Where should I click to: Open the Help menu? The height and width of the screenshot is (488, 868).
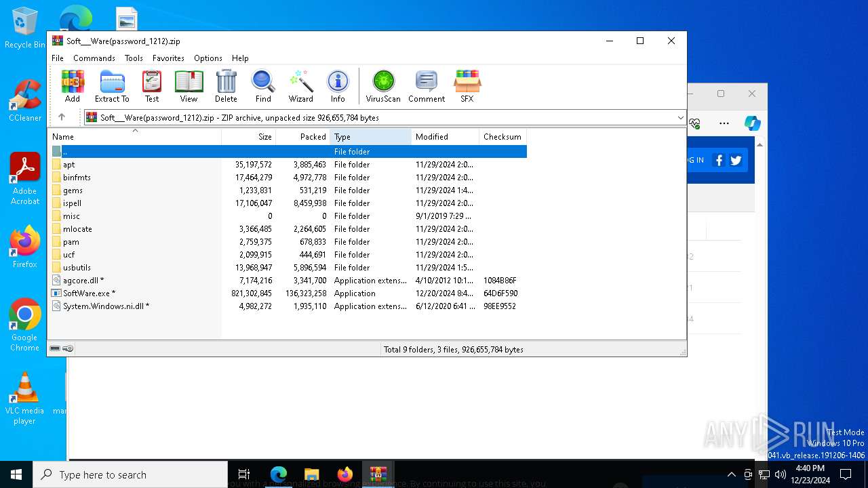tap(240, 58)
